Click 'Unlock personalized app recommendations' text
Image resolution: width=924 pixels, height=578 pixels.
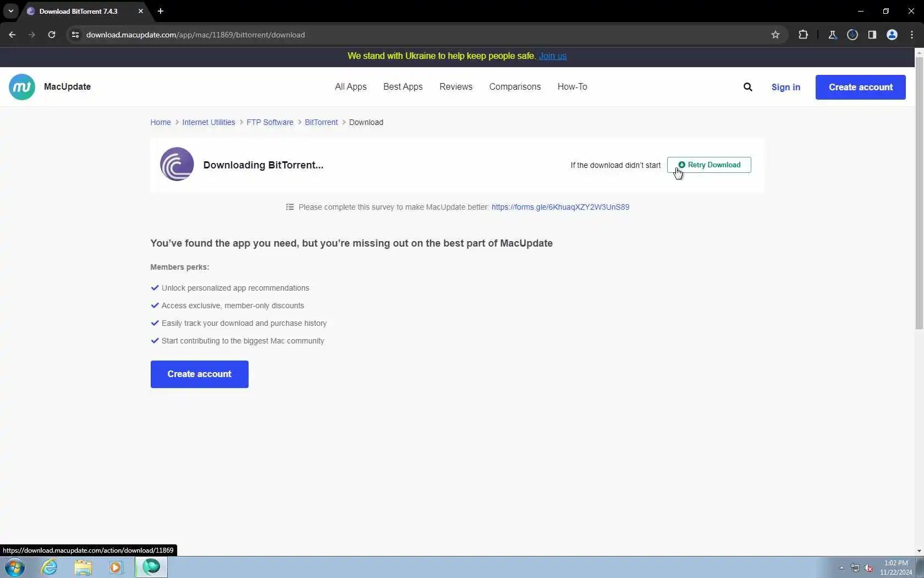tap(235, 288)
